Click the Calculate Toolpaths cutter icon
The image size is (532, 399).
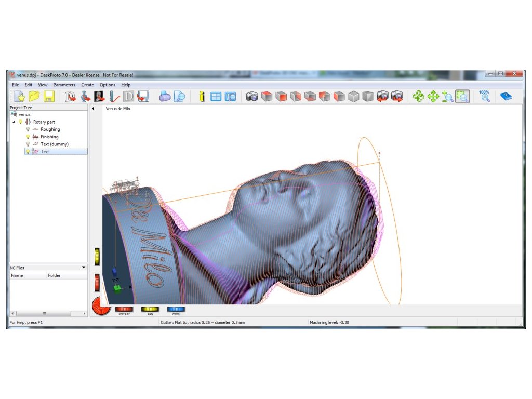click(x=114, y=97)
